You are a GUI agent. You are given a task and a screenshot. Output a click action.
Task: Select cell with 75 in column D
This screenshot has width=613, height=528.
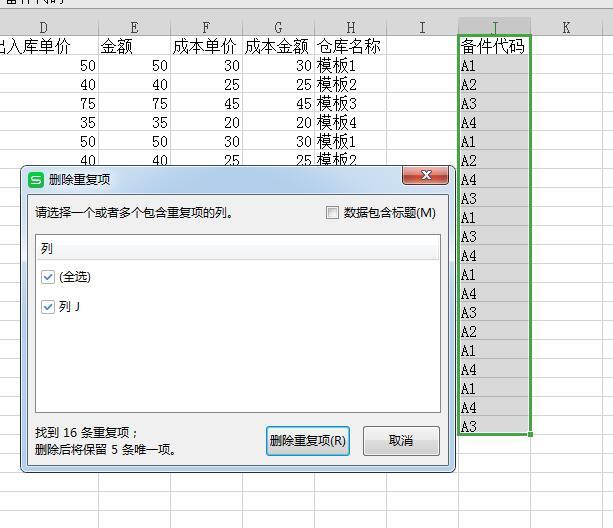point(49,104)
